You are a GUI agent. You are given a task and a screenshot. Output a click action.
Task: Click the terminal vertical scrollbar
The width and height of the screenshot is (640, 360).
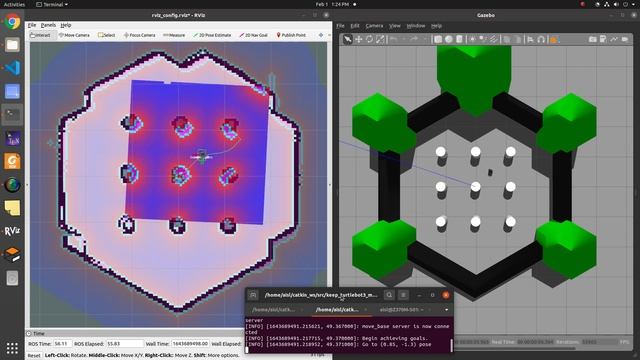[x=451, y=346]
